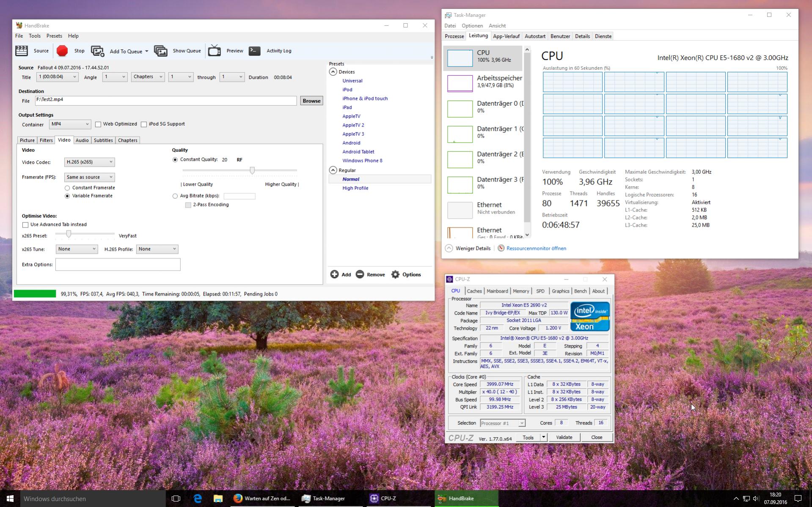Select the Constant Framerate radio button
The width and height of the screenshot is (812, 507).
[x=67, y=188]
